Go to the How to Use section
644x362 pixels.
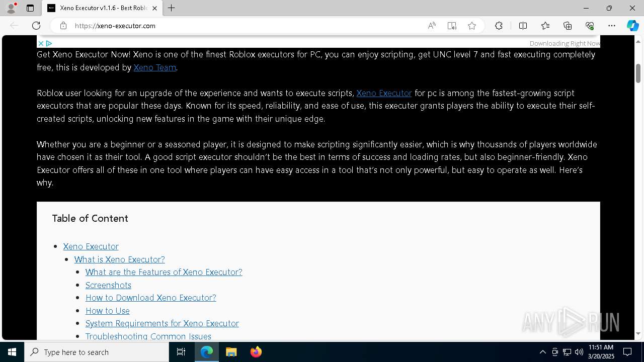[x=108, y=311]
